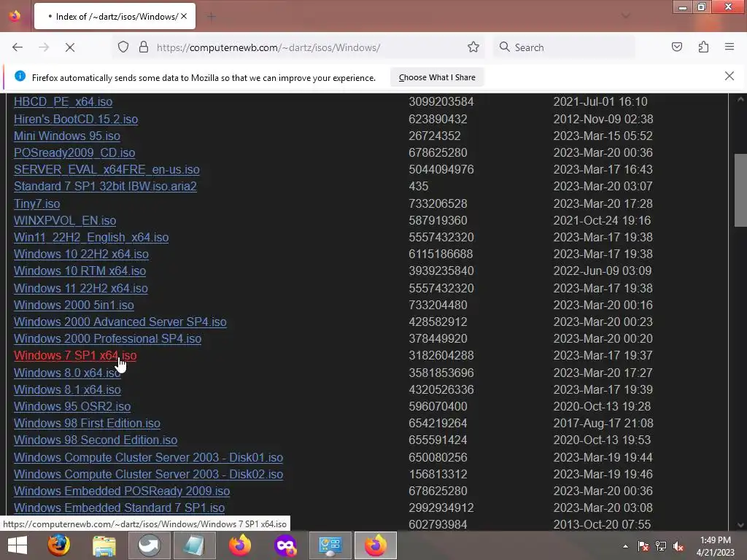Open Windows Embedded Standard 7 SP1.iso
The image size is (747, 560).
[x=119, y=508]
